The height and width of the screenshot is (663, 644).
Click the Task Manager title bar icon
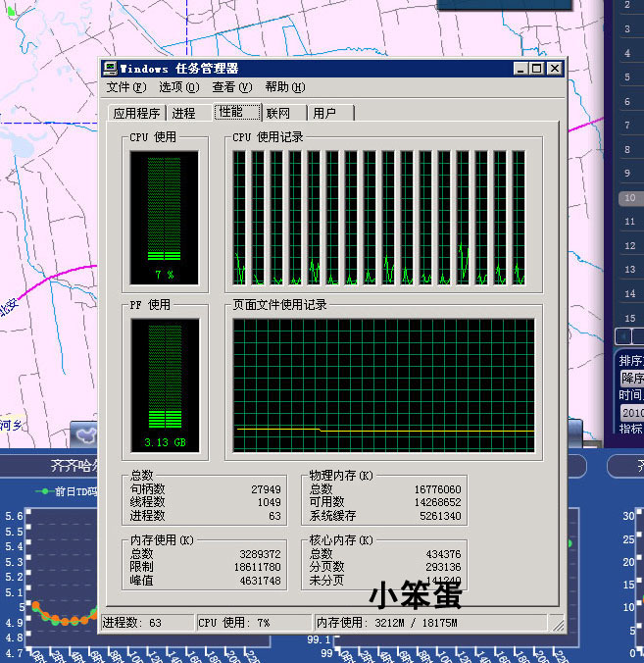coord(111,68)
